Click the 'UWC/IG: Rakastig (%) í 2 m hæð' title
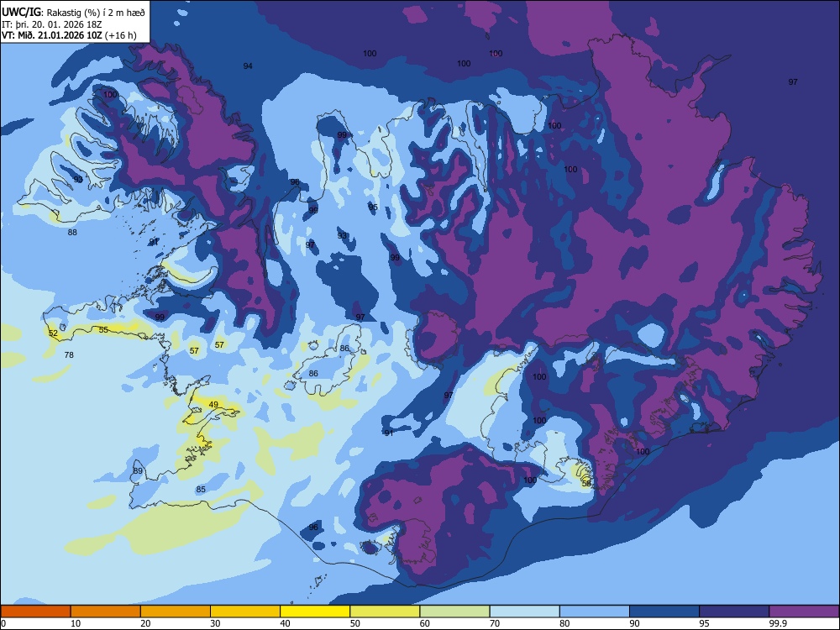The image size is (840, 630). pyautogui.click(x=73, y=13)
